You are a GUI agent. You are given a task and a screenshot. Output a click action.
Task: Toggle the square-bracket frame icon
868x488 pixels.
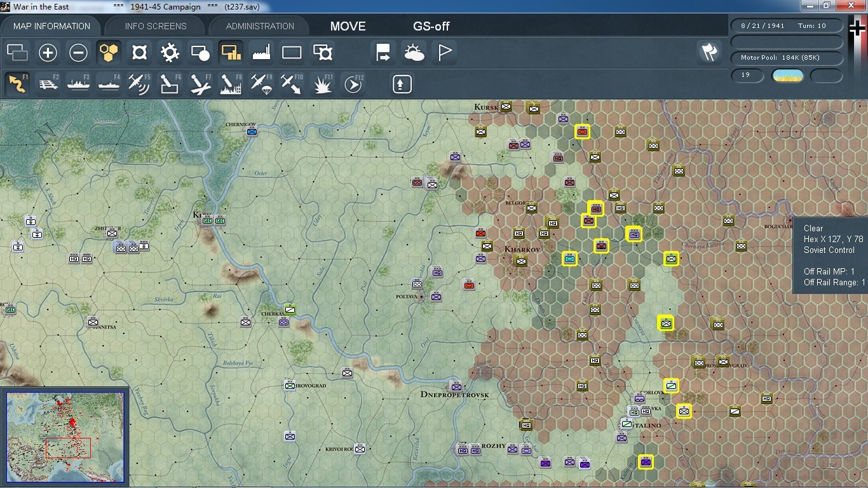pos(139,53)
